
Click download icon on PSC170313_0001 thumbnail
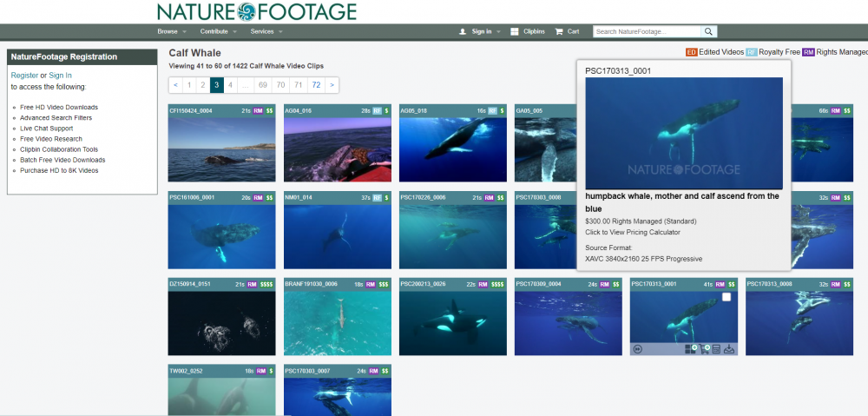point(729,349)
